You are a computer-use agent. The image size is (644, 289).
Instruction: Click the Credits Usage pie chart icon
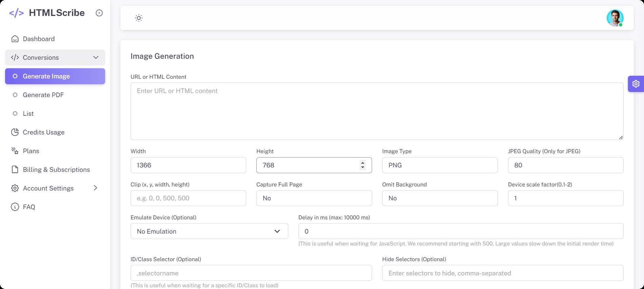pyautogui.click(x=15, y=132)
